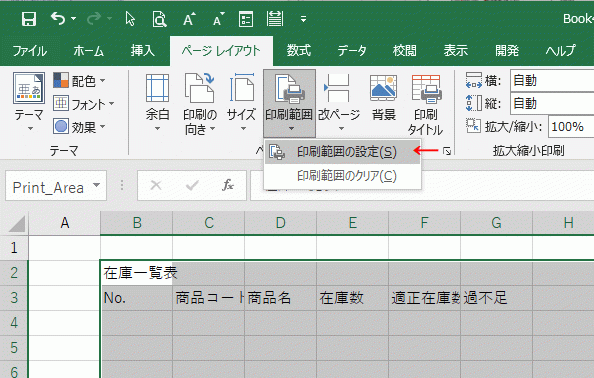The width and height of the screenshot is (594, 378).
Task: Click the Save icon in quick access toolbar
Action: pyautogui.click(x=28, y=19)
